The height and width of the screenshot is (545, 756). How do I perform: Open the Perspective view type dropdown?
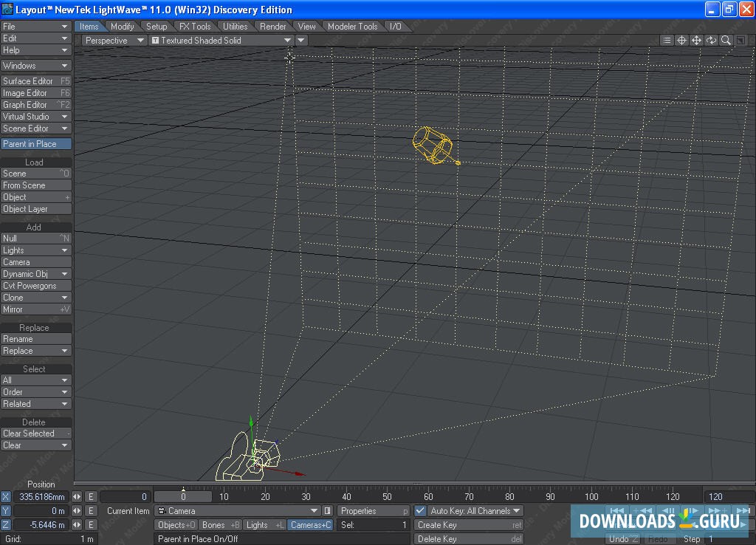(x=114, y=41)
